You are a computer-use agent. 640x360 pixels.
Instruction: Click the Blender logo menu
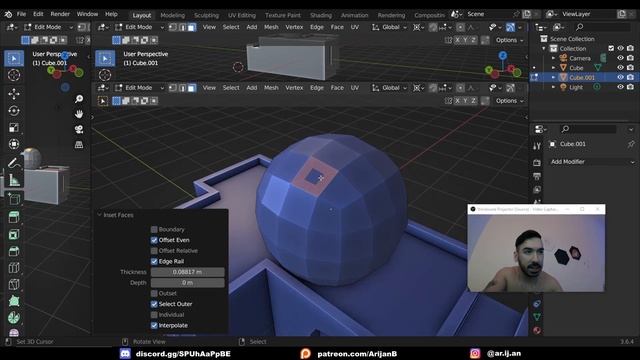[x=8, y=14]
